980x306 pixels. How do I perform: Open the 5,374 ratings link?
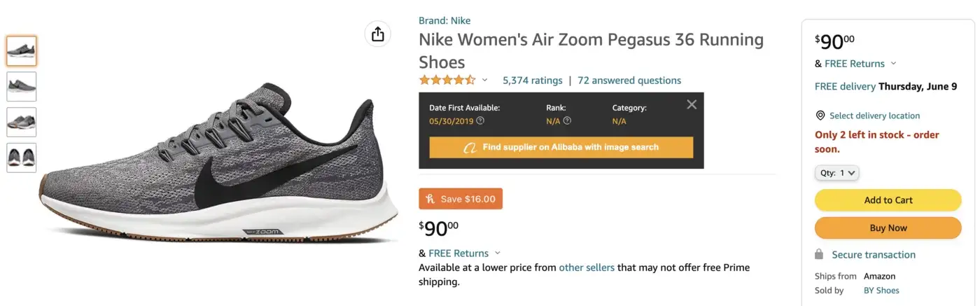point(532,81)
